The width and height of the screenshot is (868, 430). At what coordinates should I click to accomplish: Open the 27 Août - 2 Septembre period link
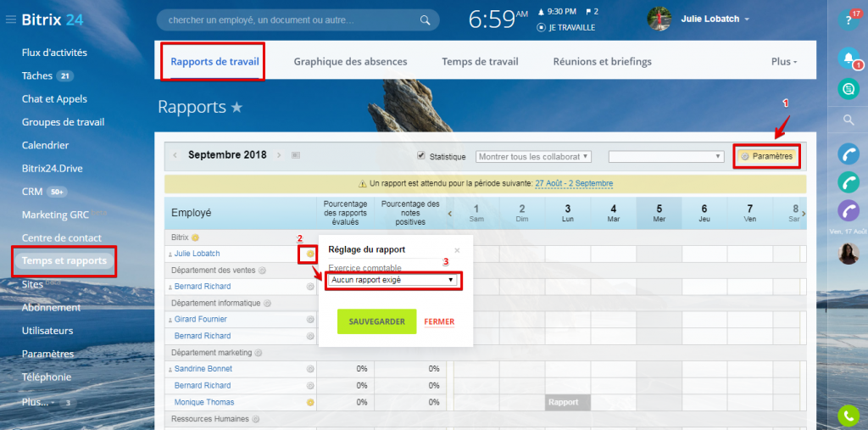tap(574, 183)
